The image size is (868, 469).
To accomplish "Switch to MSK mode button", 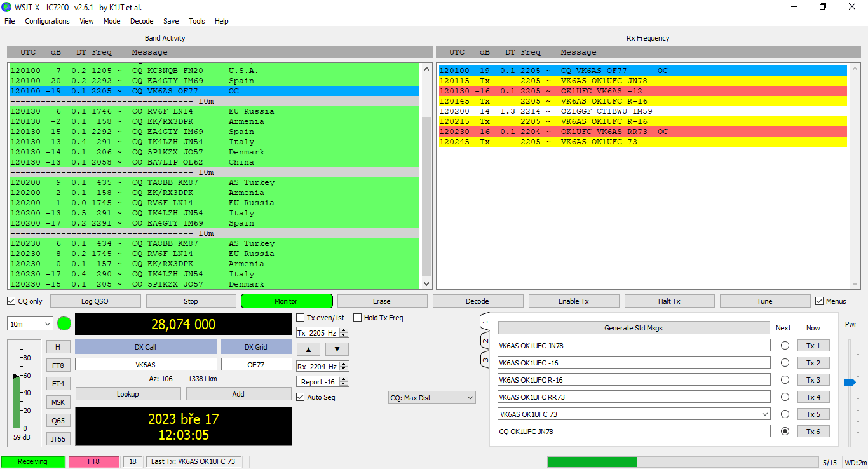I will (x=58, y=402).
